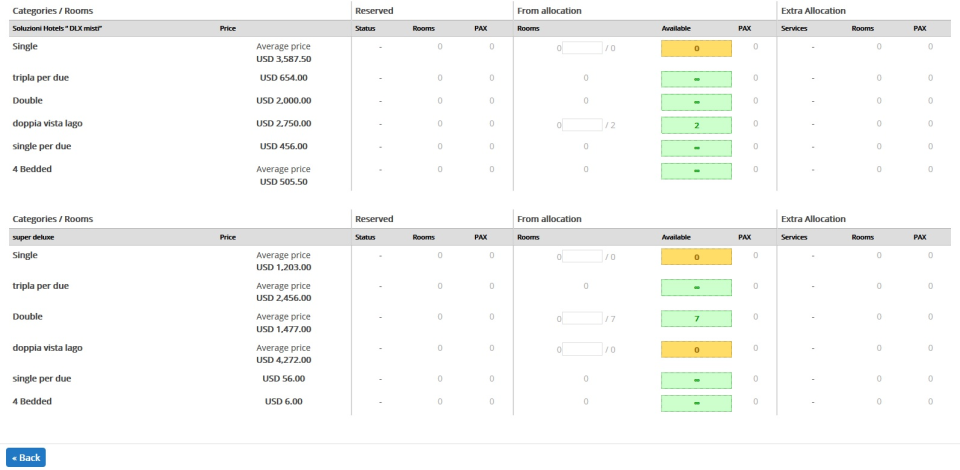Image resolution: width=960 pixels, height=470 pixels.
Task: Click the tripla per due row label in DLX misti
Action: pyautogui.click(x=40, y=78)
